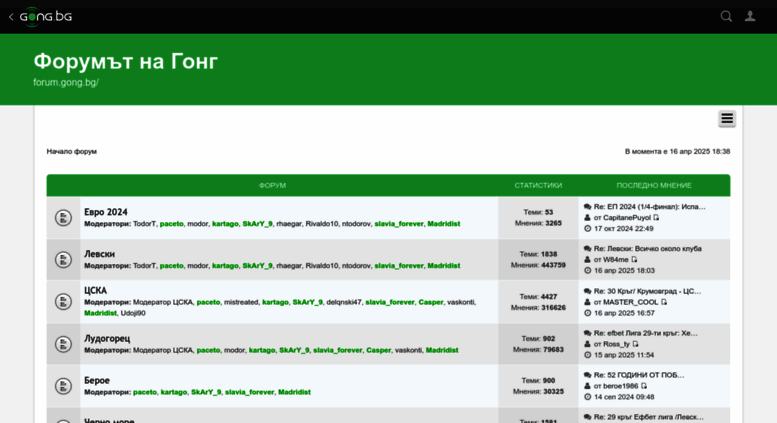
Task: View latest post icon next to W84me
Action: coord(634,260)
